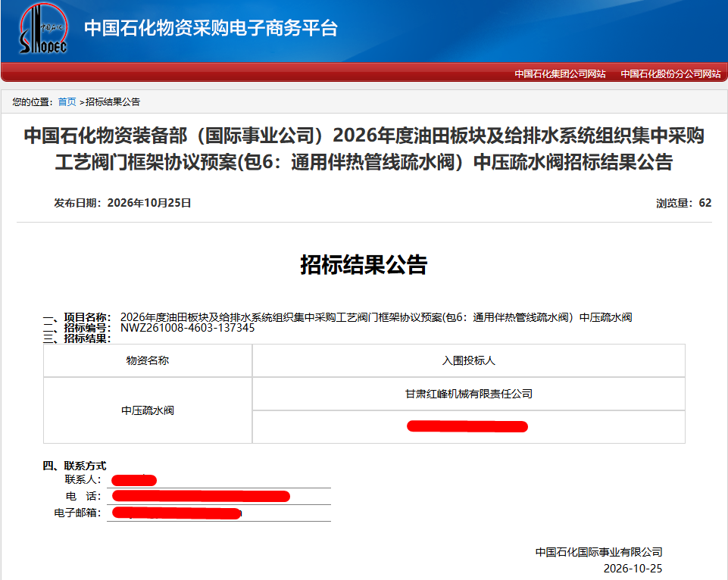Screen dimensions: 728x580
Task: Click 招标结果公告 breadcrumb text
Action: (x=113, y=101)
